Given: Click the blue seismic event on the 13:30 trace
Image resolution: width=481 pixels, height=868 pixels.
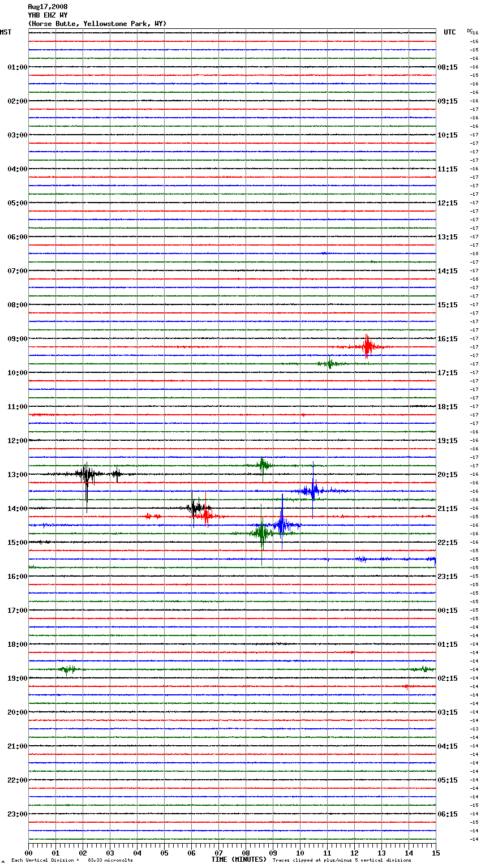Looking at the screenshot, I should (x=312, y=491).
